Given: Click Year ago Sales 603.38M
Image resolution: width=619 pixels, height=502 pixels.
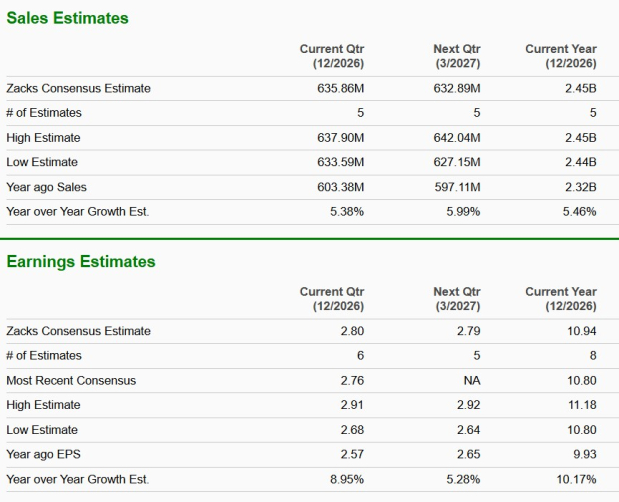Looking at the screenshot, I should pyautogui.click(x=341, y=187).
